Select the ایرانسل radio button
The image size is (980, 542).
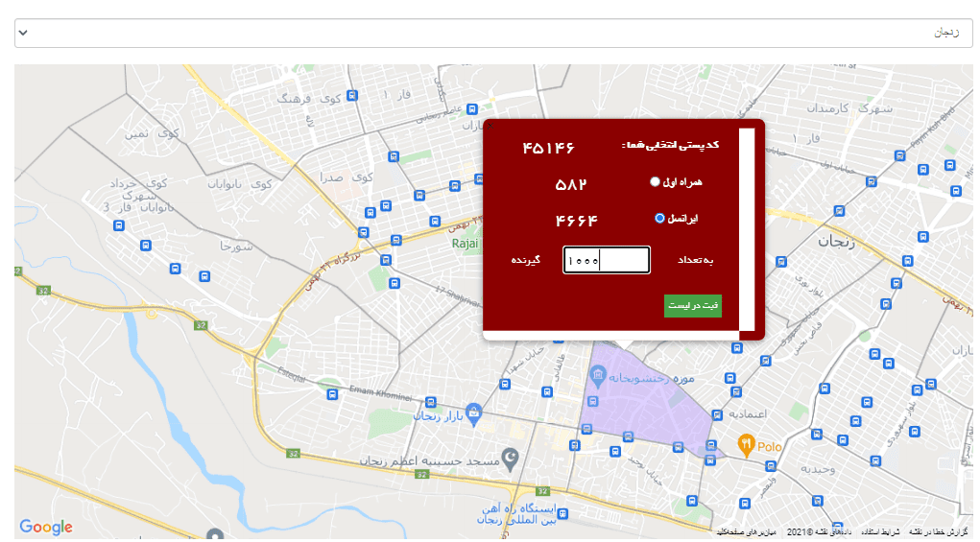659,218
